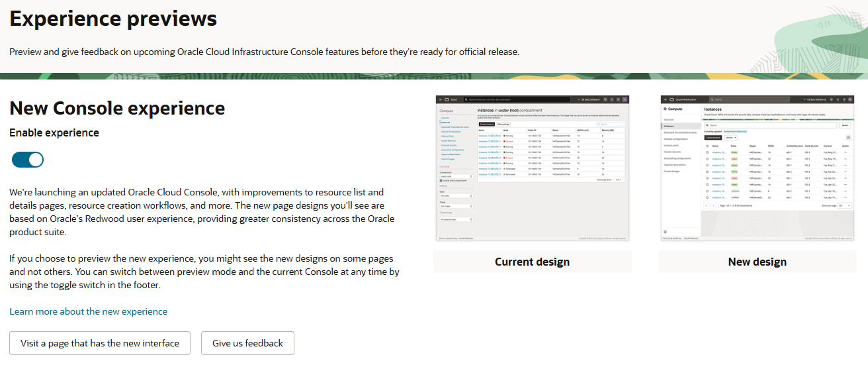Select the New design caption label

[x=758, y=262]
